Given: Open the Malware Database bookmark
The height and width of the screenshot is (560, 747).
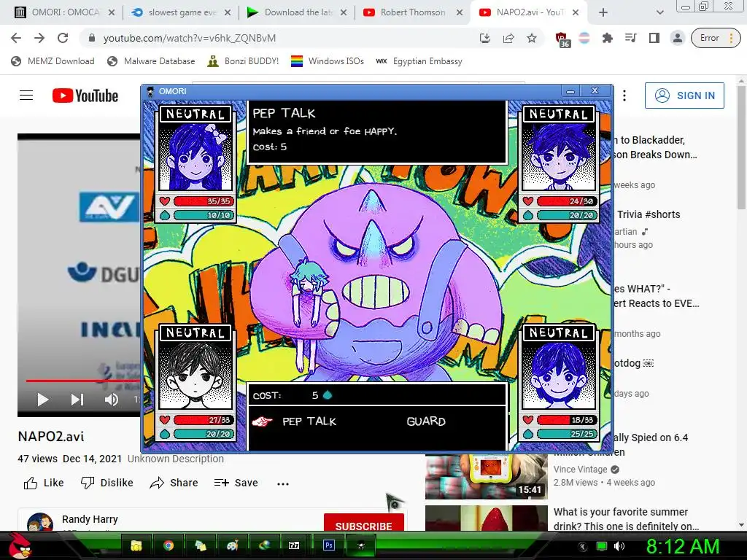Looking at the screenshot, I should pyautogui.click(x=151, y=61).
